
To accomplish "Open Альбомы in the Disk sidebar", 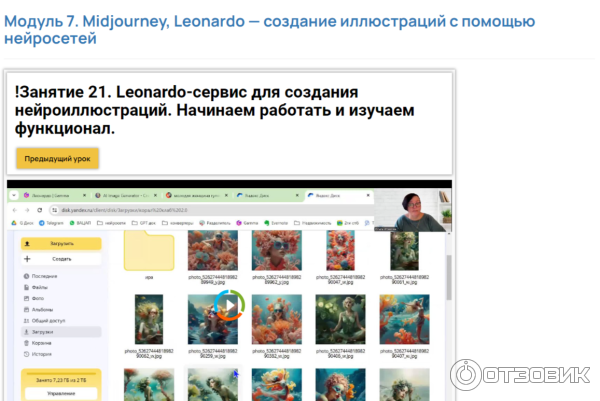I will click(x=39, y=310).
